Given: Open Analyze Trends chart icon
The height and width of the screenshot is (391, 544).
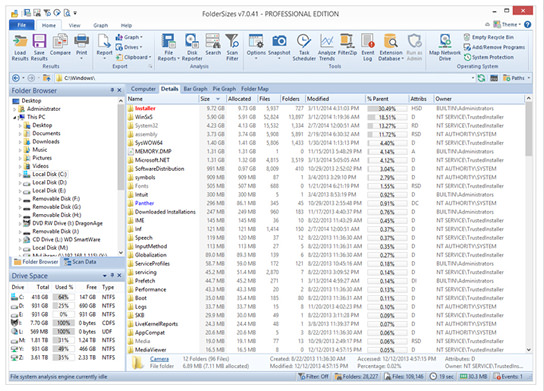Looking at the screenshot, I should [327, 48].
